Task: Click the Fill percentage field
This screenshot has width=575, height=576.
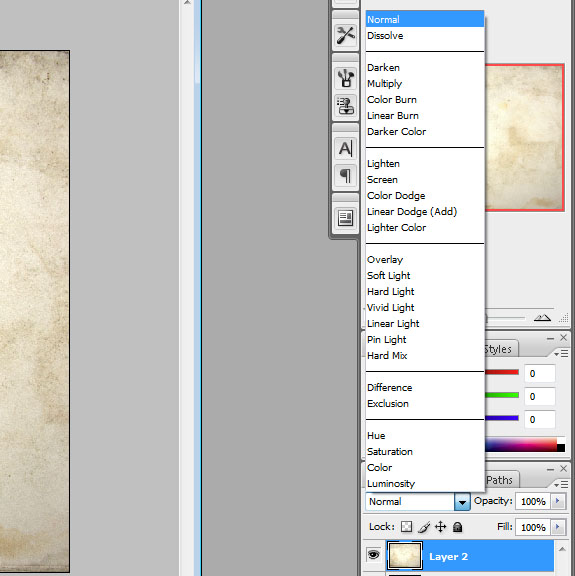Action: (533, 527)
